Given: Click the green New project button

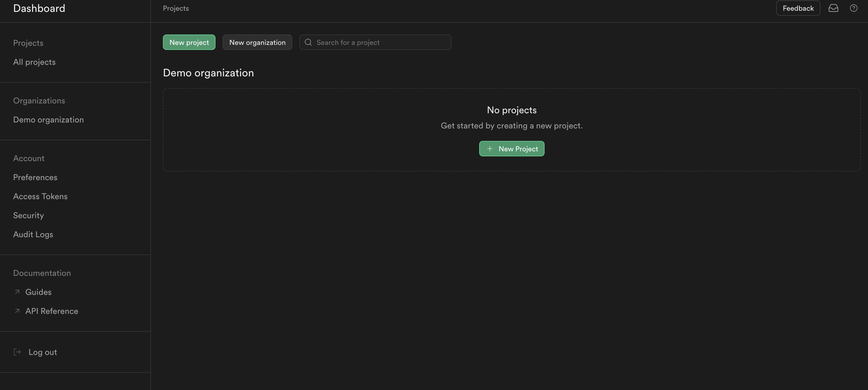Looking at the screenshot, I should click(189, 42).
